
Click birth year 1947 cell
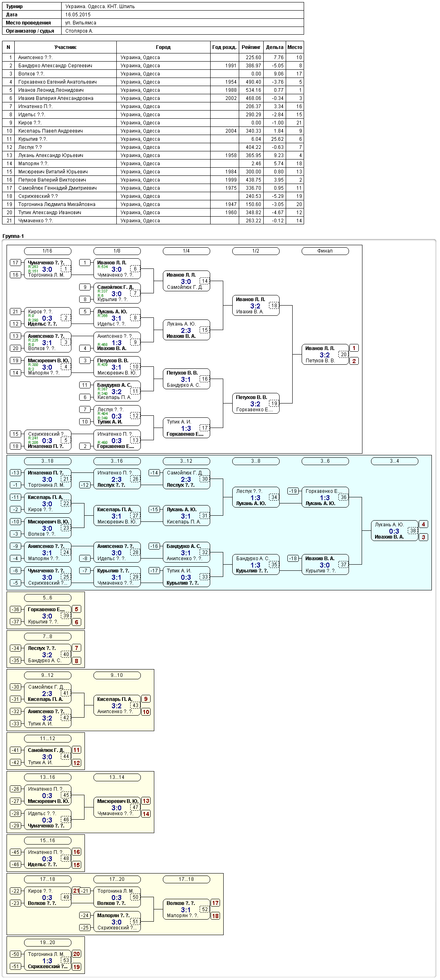(224, 204)
